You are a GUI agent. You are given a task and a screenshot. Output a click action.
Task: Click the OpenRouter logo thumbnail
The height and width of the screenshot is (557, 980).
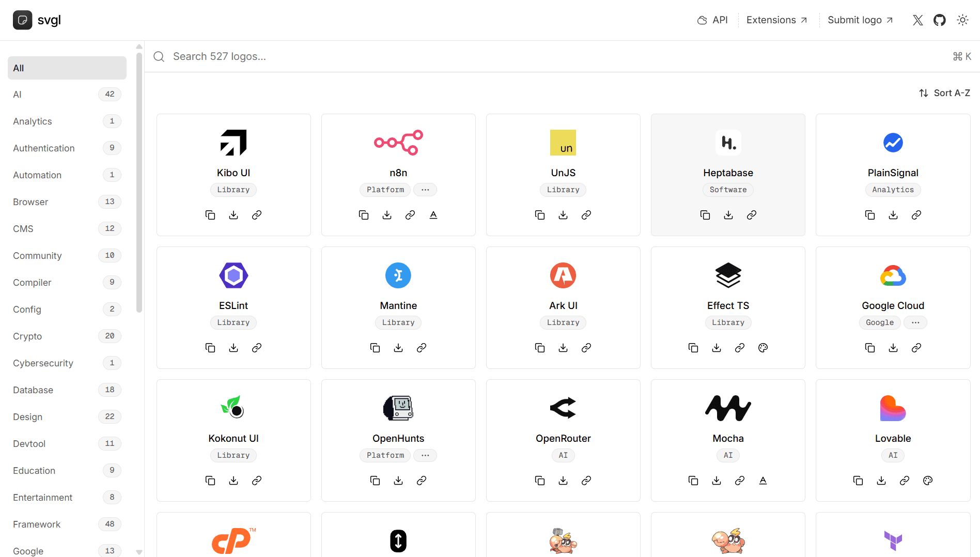pyautogui.click(x=563, y=408)
